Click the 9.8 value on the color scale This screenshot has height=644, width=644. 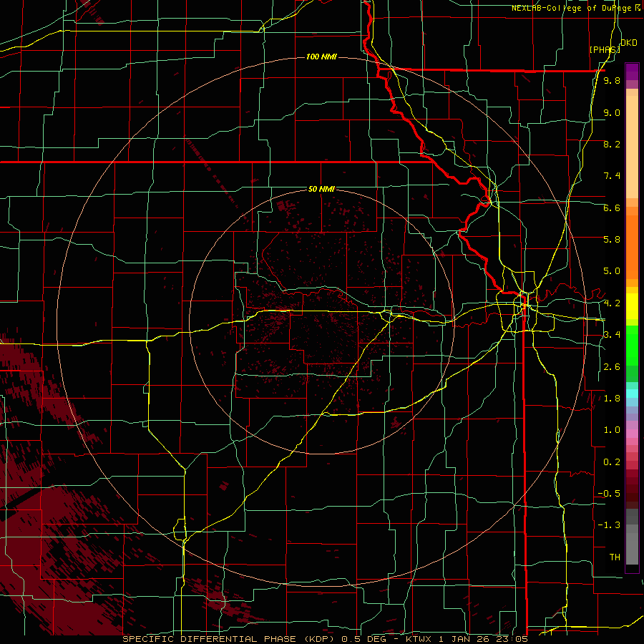(612, 80)
